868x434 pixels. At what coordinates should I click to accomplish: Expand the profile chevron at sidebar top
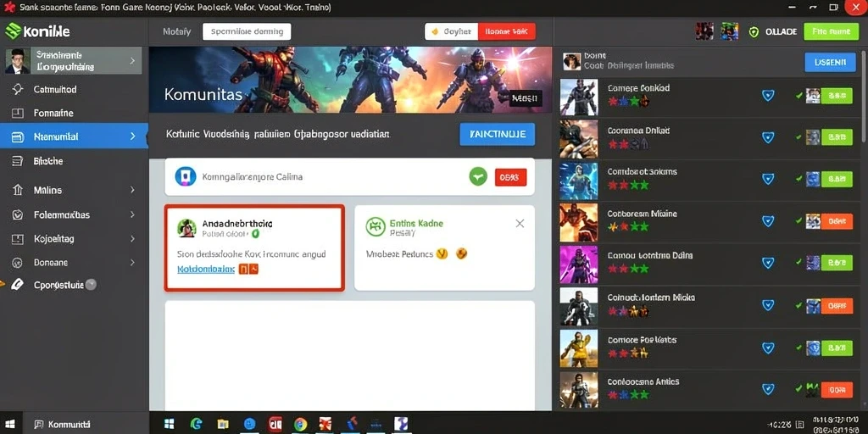coord(132,61)
